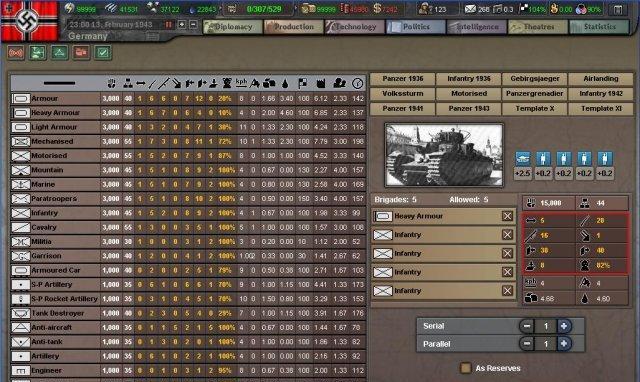Switch to the Diplomacy tab

[233, 27]
